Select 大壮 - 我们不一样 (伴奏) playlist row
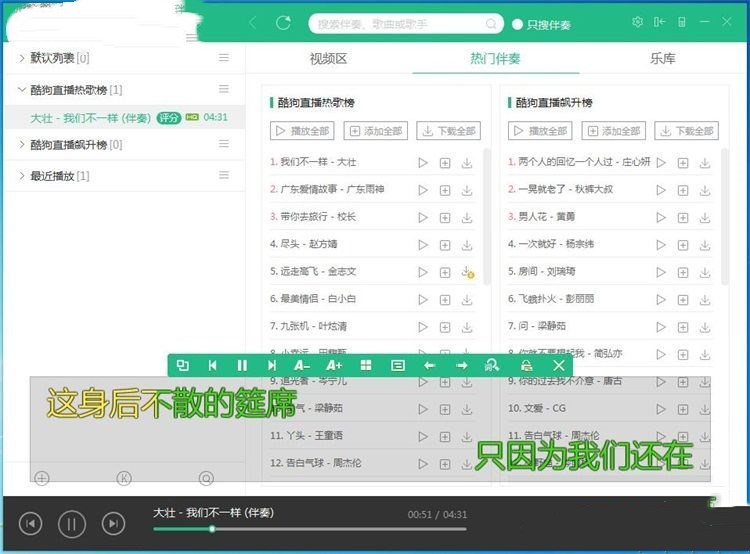Screen dimensions: 750x554 point(124,118)
